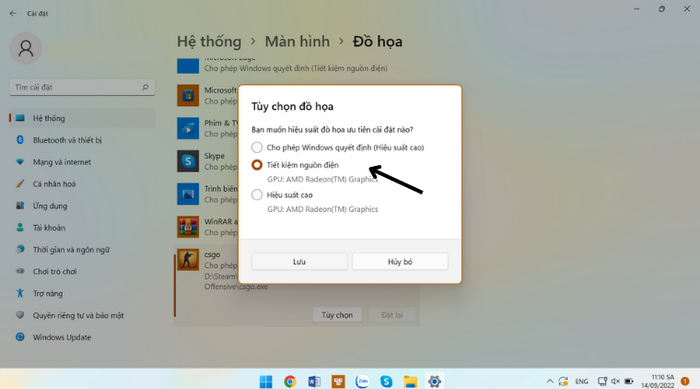Click the Skype app icon in list

click(x=188, y=161)
